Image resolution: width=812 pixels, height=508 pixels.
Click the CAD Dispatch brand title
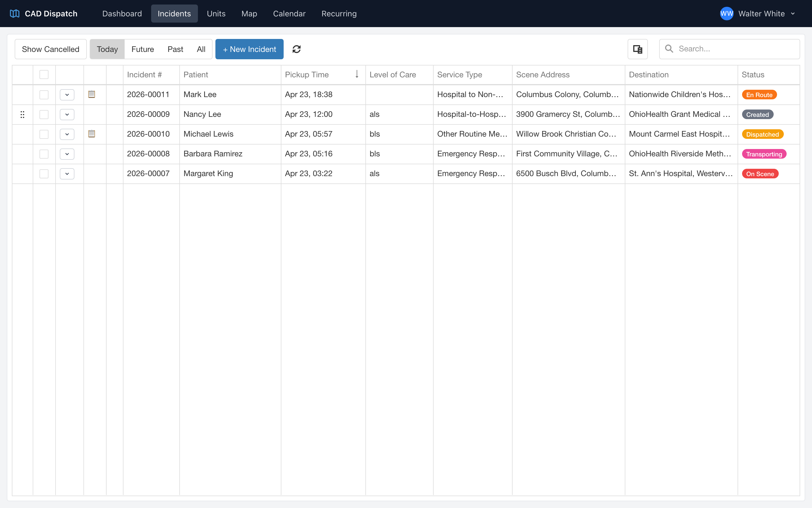tap(51, 14)
